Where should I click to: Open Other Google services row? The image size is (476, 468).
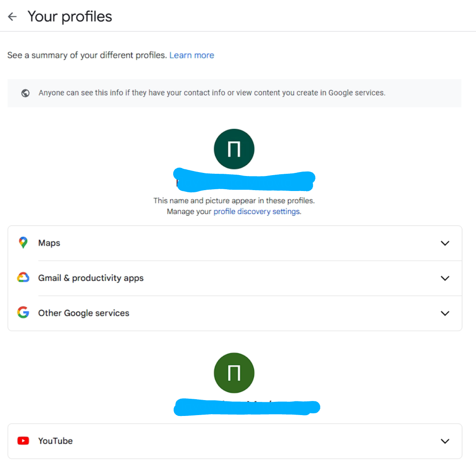[234, 313]
